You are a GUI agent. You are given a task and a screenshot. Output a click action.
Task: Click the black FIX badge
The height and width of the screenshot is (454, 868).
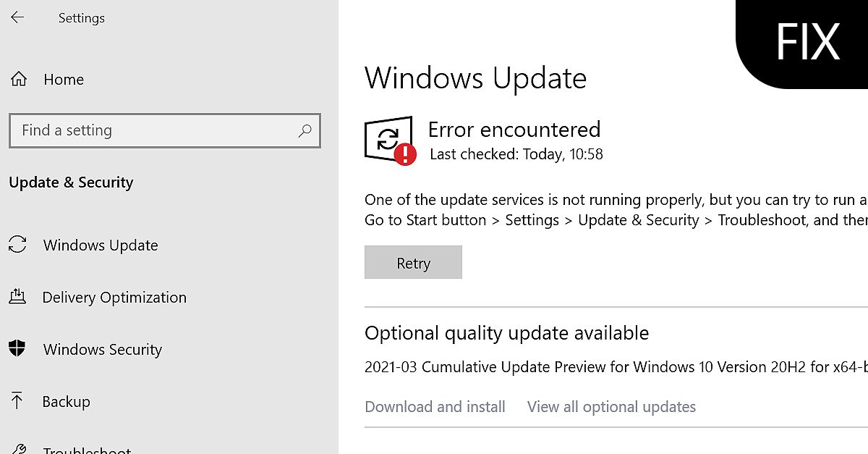pyautogui.click(x=807, y=42)
